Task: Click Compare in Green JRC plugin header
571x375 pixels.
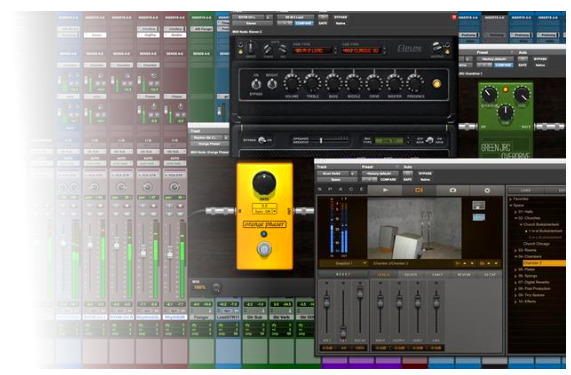Action: click(503, 65)
